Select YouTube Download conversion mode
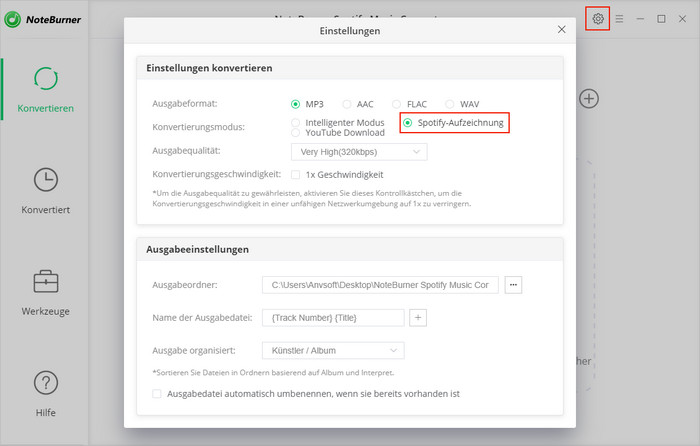 coord(295,132)
